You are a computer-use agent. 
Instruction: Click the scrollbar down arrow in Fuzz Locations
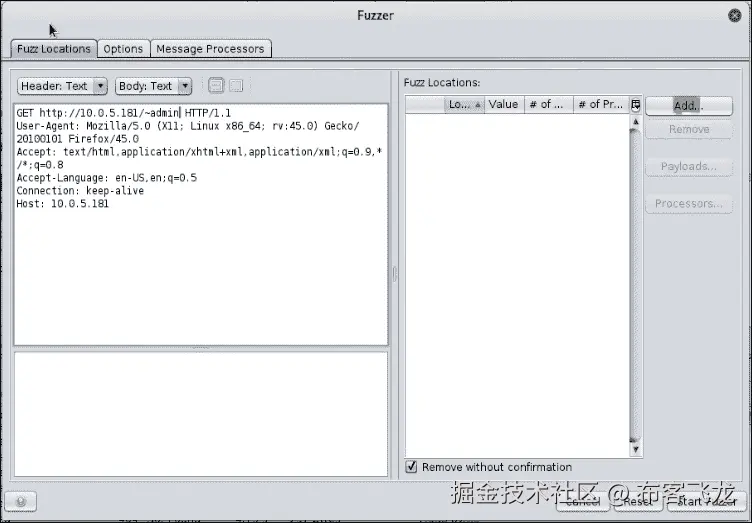(x=635, y=449)
